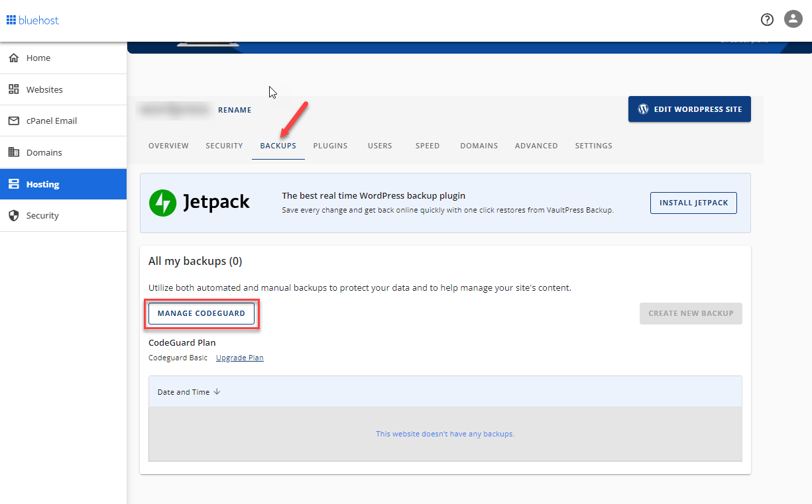Image resolution: width=812 pixels, height=504 pixels.
Task: Click the Jetpack lightning bolt logo
Action: [x=162, y=203]
